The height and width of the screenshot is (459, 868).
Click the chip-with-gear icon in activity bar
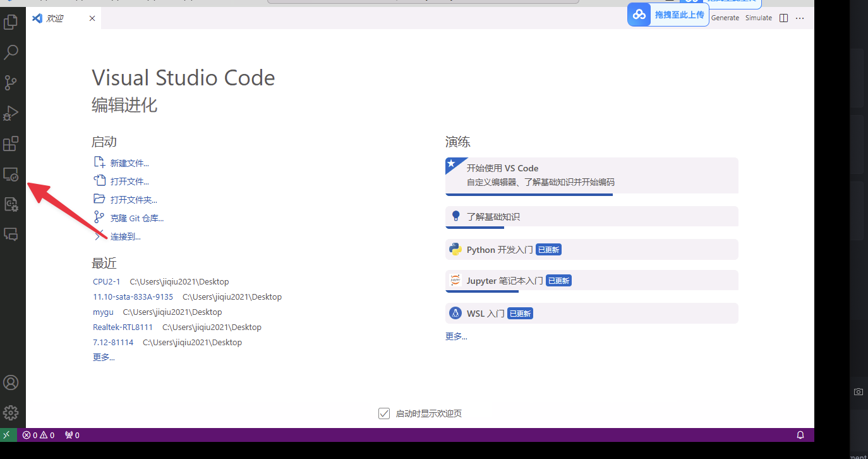[11, 204]
